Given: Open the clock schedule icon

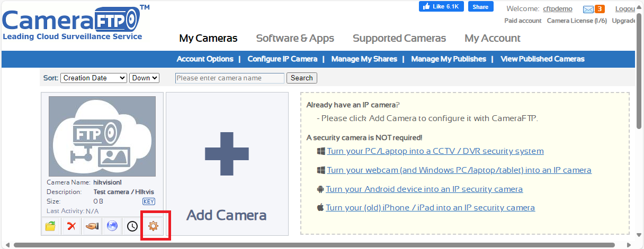Looking at the screenshot, I should (x=132, y=226).
